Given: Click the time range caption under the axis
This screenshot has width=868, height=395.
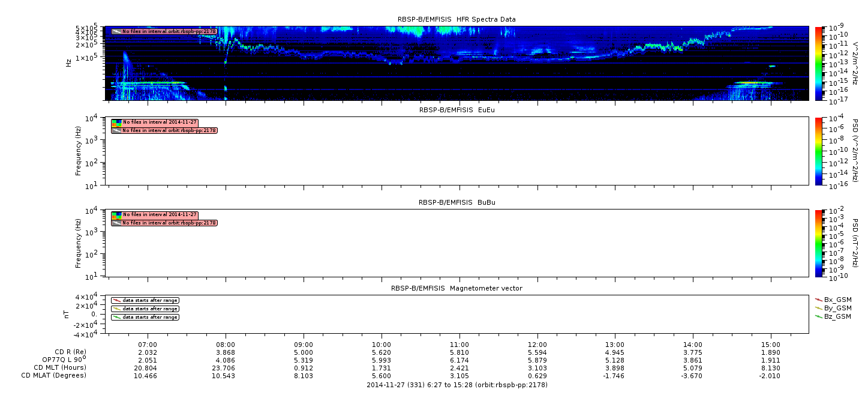Looking at the screenshot, I should coord(456,385).
